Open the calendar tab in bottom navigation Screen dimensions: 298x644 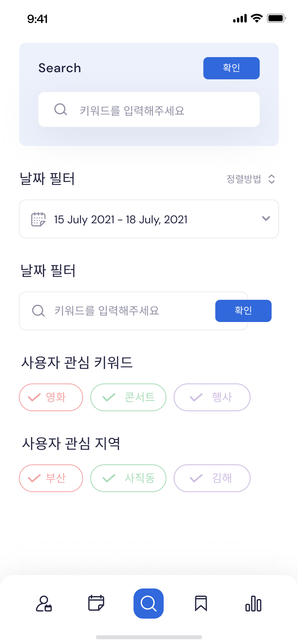tap(96, 603)
